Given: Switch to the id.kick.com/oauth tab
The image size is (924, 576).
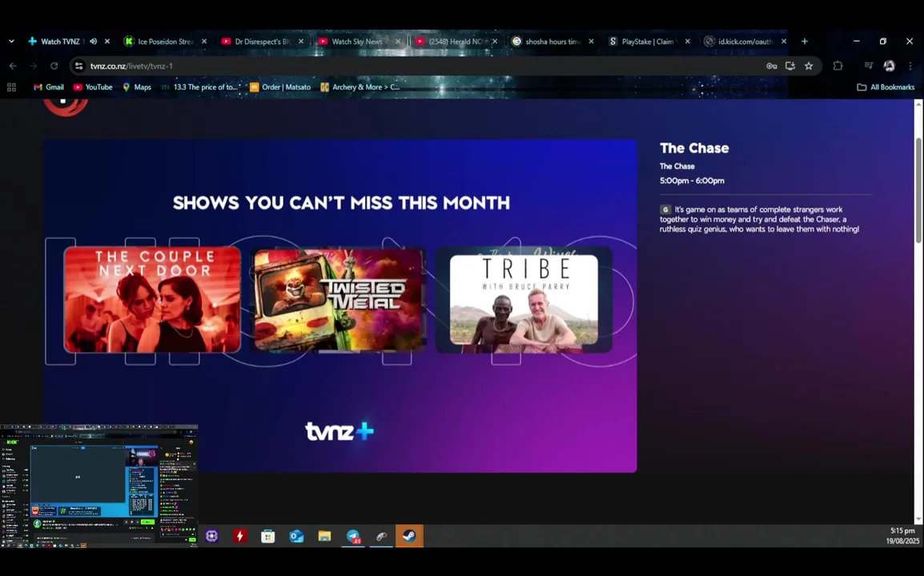Looking at the screenshot, I should pos(745,42).
